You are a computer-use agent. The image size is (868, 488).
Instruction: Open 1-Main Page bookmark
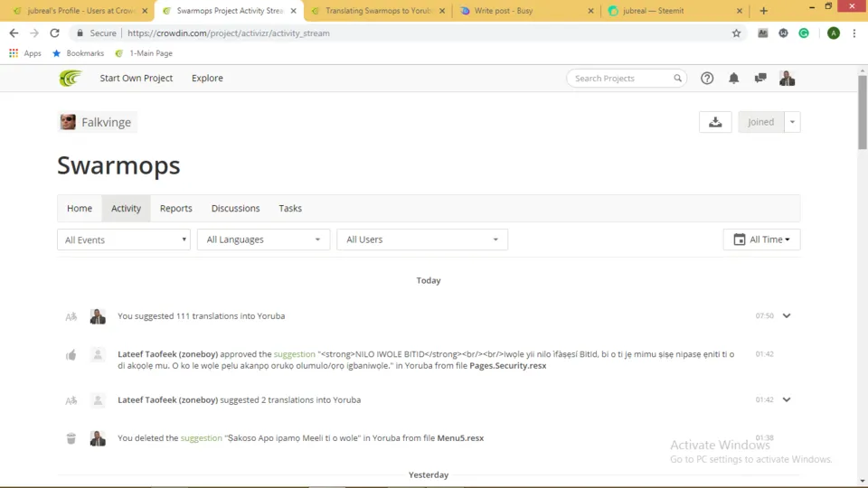pyautogui.click(x=144, y=53)
